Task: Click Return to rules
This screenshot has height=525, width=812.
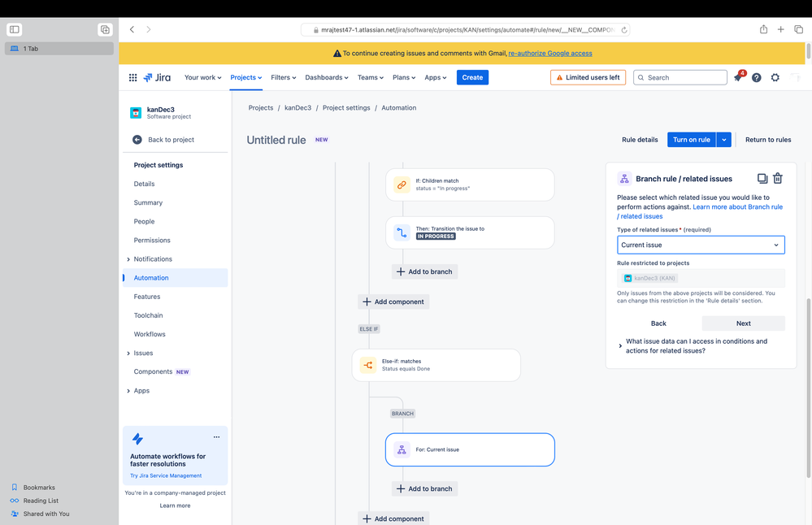Action: (x=768, y=140)
